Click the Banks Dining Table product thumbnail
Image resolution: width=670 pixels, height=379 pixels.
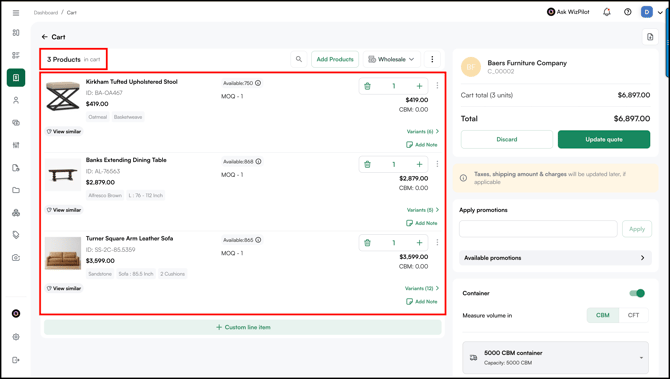pos(63,175)
